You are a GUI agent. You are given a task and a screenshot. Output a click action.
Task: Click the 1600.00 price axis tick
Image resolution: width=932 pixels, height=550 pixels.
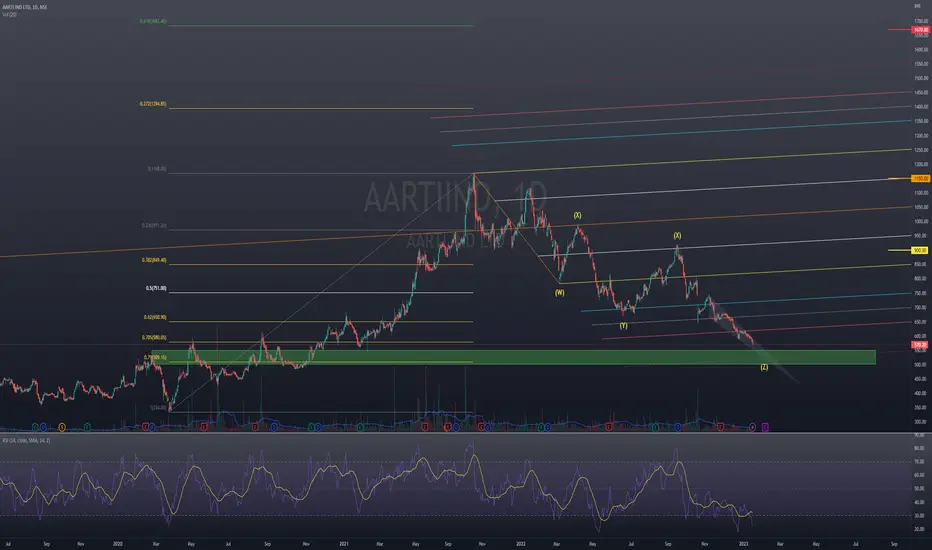point(921,50)
